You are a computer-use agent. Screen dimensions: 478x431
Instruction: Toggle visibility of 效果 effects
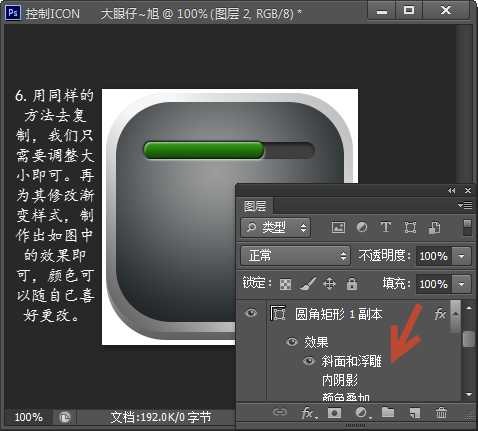(x=292, y=342)
